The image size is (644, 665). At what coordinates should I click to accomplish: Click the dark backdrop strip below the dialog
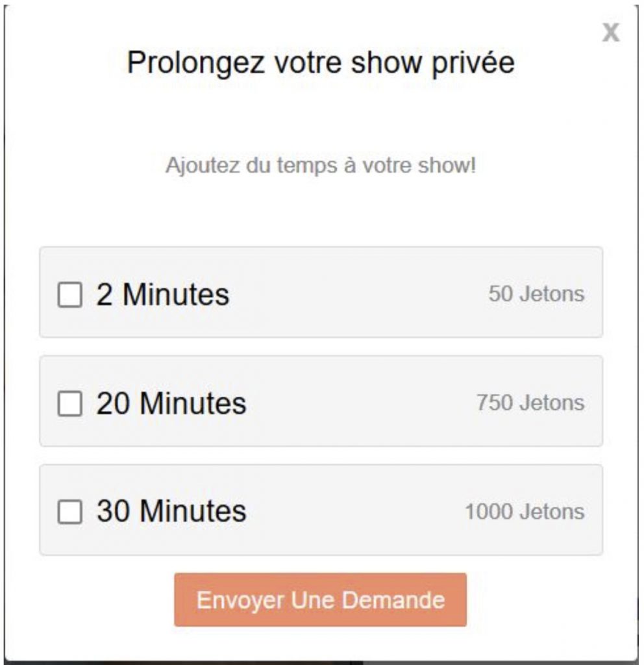(x=195, y=662)
